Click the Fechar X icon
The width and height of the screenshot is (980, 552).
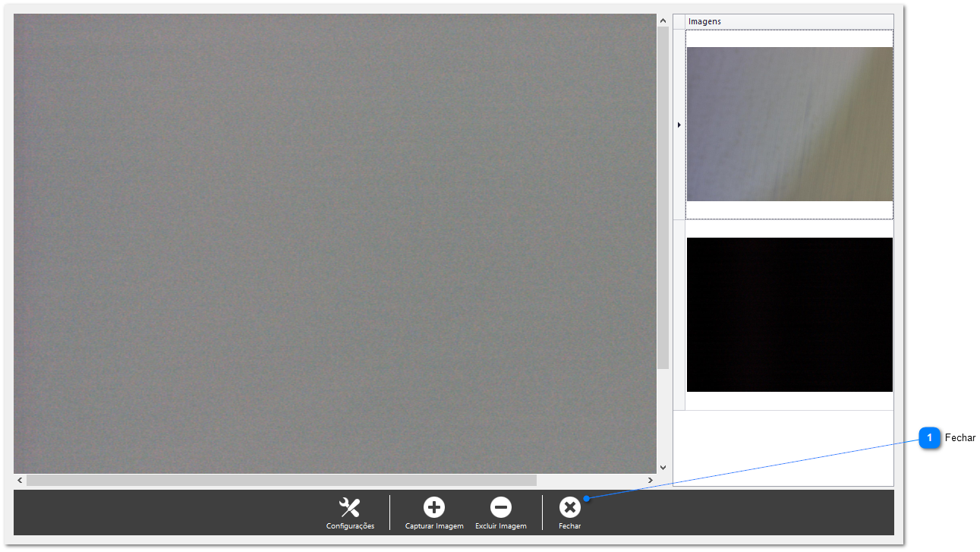click(569, 507)
